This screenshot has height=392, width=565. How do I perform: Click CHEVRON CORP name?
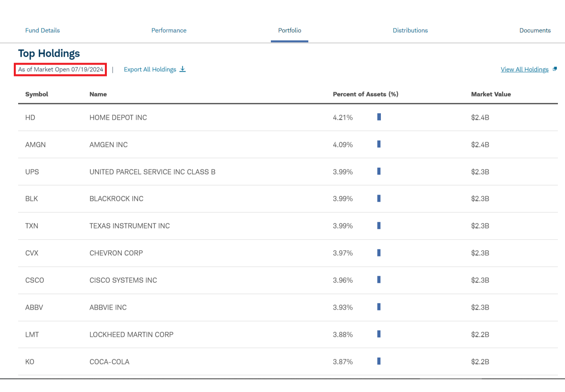click(x=116, y=253)
